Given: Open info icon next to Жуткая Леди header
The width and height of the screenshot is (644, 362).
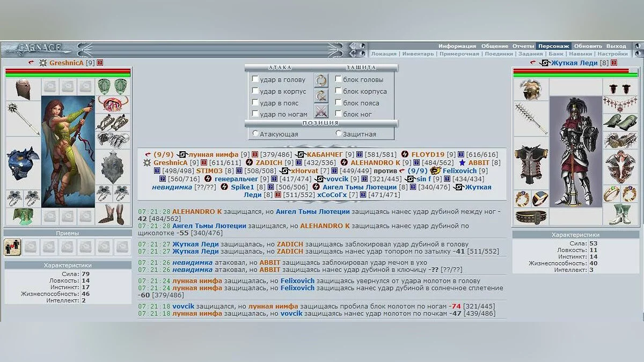Looking at the screenshot, I should 615,63.
